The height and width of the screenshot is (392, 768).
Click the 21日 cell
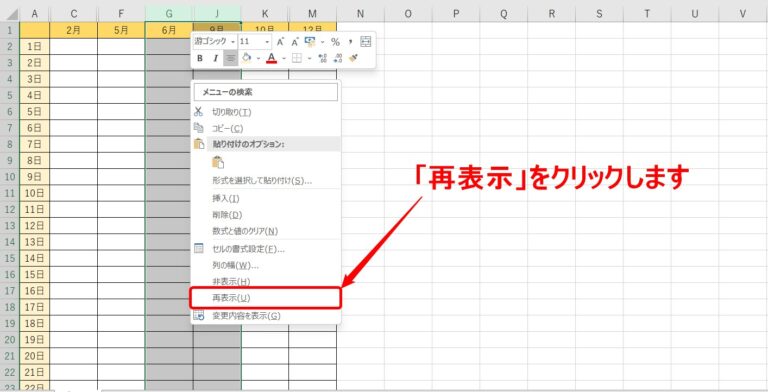34,372
